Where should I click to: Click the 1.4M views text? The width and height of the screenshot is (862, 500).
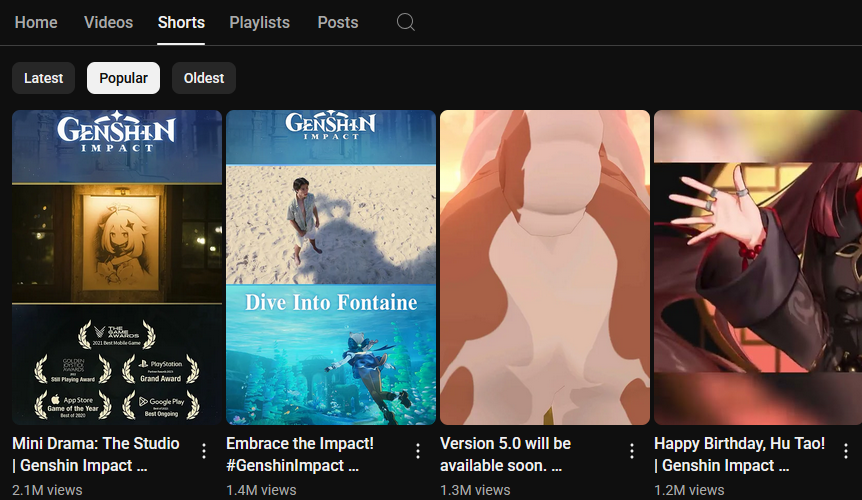coord(261,490)
